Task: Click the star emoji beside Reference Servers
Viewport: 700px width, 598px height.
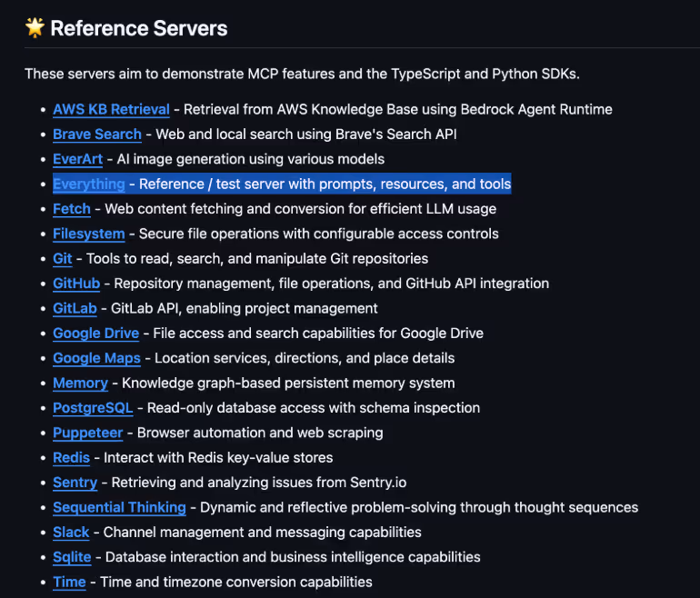Action: (x=35, y=27)
